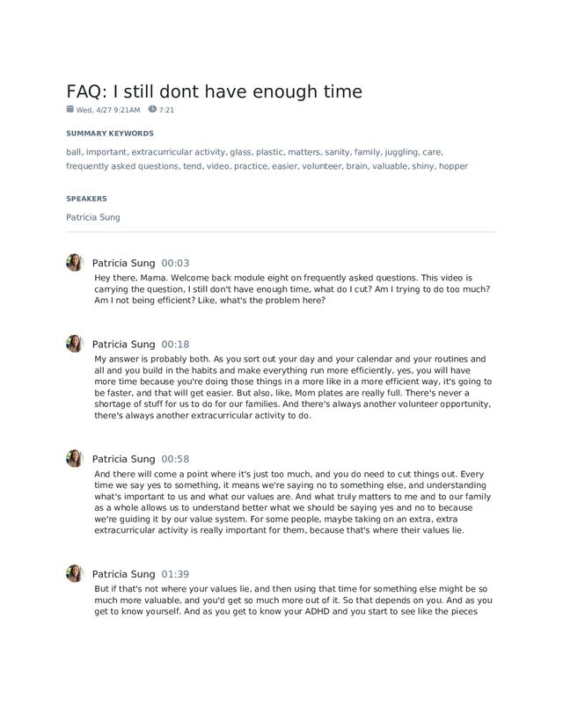Click the "FAQ: I still dont have enough time" title
Screen dimensions: 563x728
click(214, 91)
